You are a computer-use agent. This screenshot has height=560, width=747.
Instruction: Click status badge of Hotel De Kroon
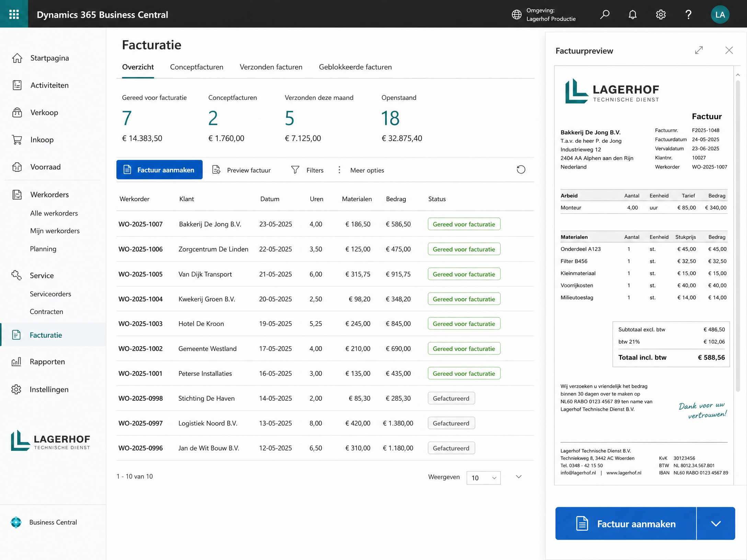tap(464, 324)
